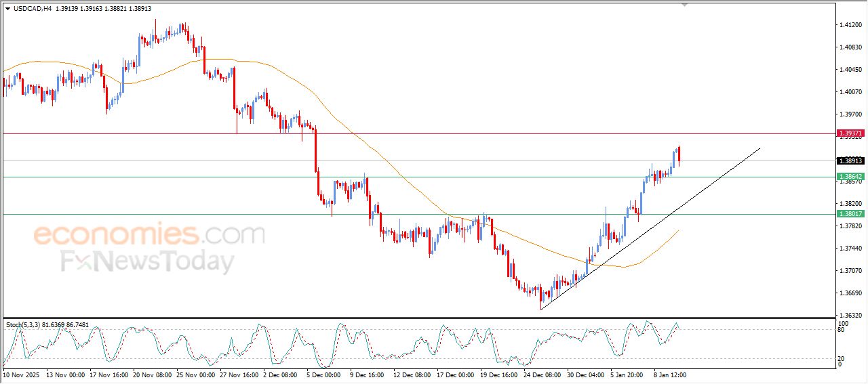Click the 1.40070 price axis label
This screenshot has height=384, width=868.
(850, 91)
